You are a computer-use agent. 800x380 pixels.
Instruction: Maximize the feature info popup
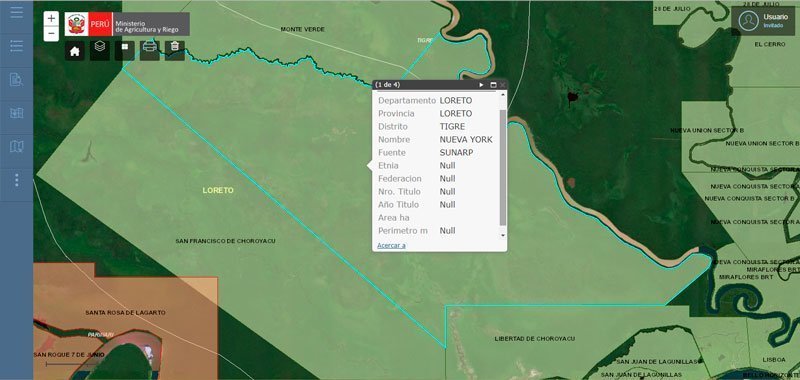click(x=493, y=85)
